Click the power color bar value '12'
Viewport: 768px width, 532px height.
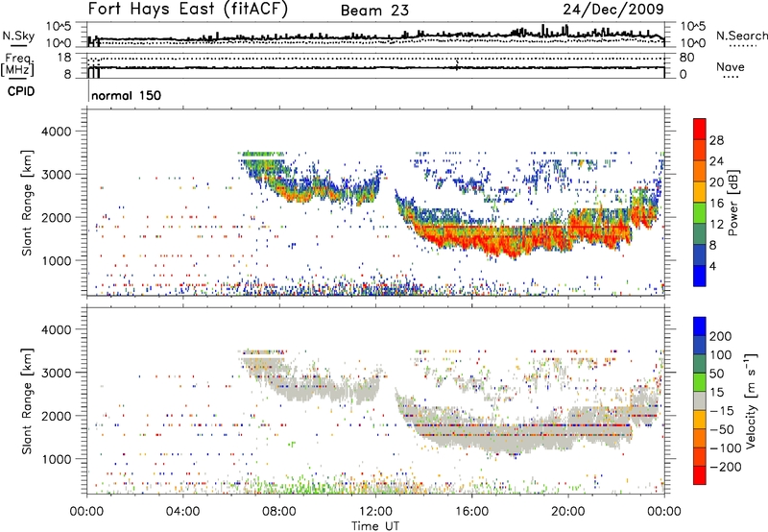pos(716,225)
